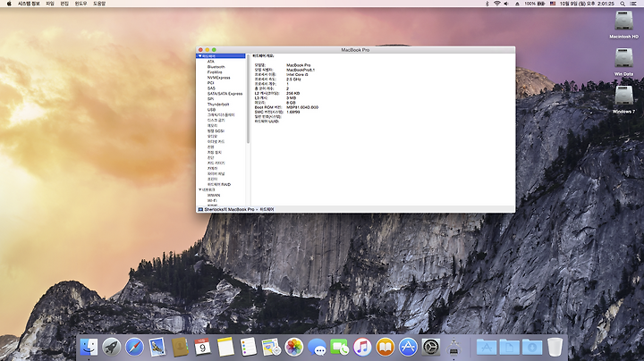The image size is (644, 361).
Task: Select SATA/SATA Express in sidebar
Action: click(x=225, y=94)
